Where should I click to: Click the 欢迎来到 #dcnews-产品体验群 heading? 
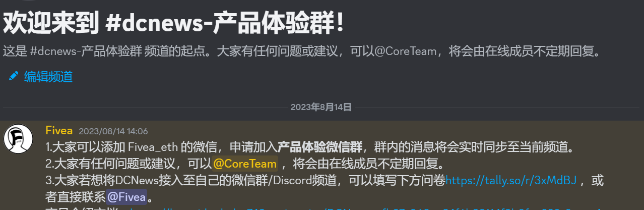[x=174, y=23]
